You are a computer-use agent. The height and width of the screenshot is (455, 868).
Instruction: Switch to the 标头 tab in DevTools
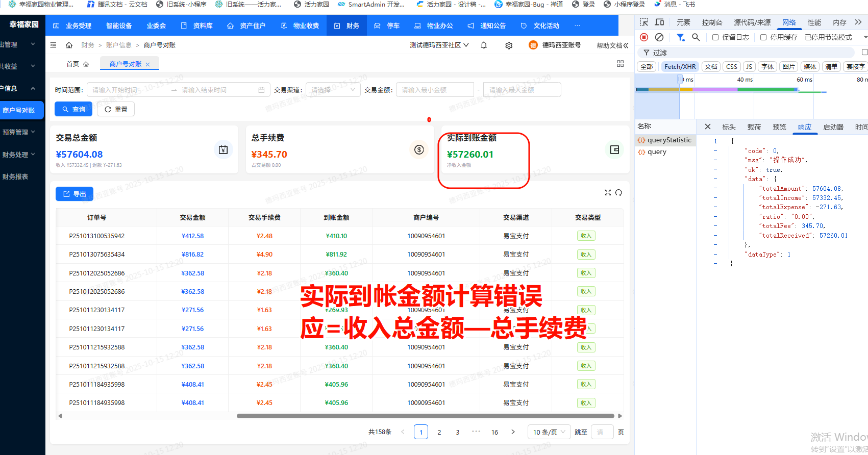tap(729, 127)
